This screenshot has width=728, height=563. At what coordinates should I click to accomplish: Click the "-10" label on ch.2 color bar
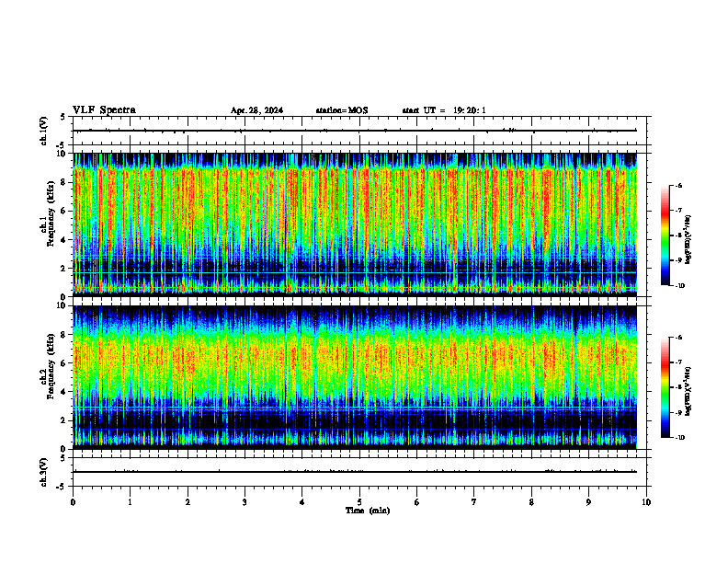[x=680, y=438]
